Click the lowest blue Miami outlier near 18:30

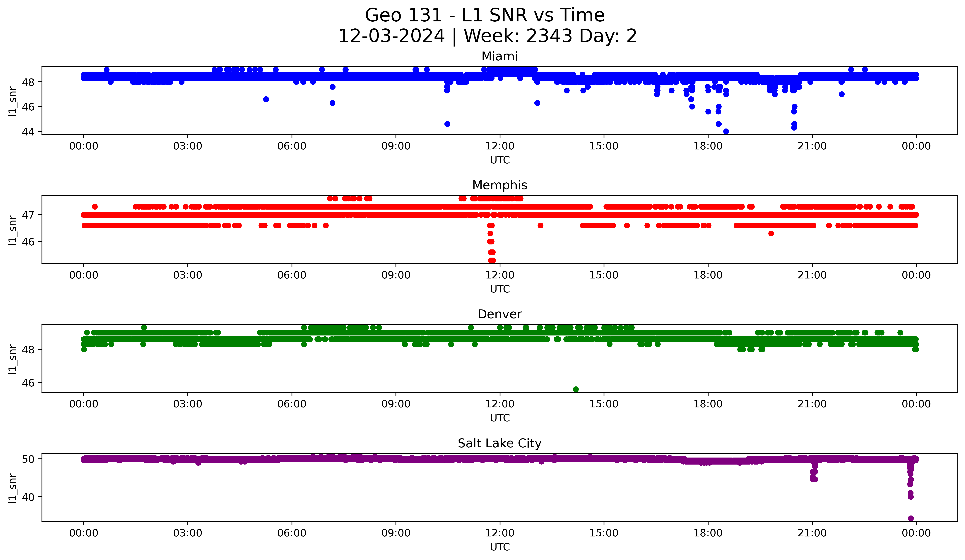(726, 131)
